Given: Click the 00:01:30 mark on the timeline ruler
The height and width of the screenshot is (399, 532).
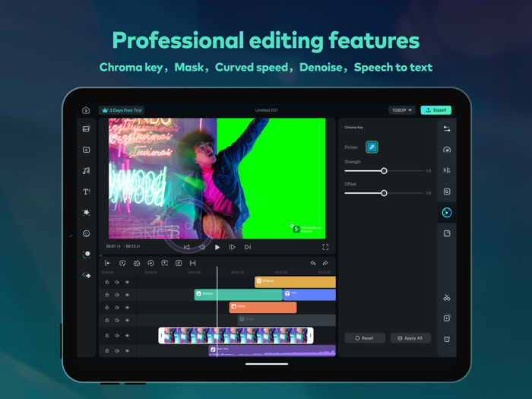Looking at the screenshot, I should tap(237, 272).
